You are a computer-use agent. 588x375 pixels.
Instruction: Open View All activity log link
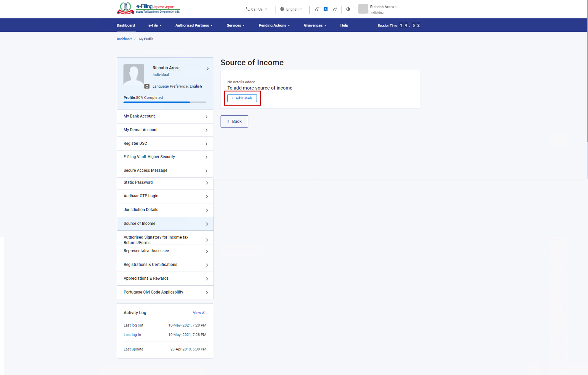point(200,313)
